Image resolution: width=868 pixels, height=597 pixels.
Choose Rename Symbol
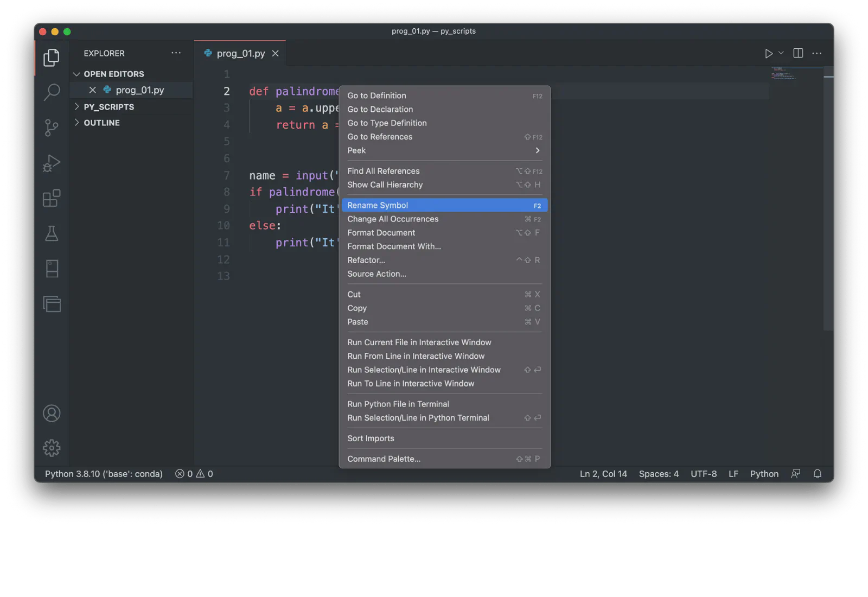444,205
